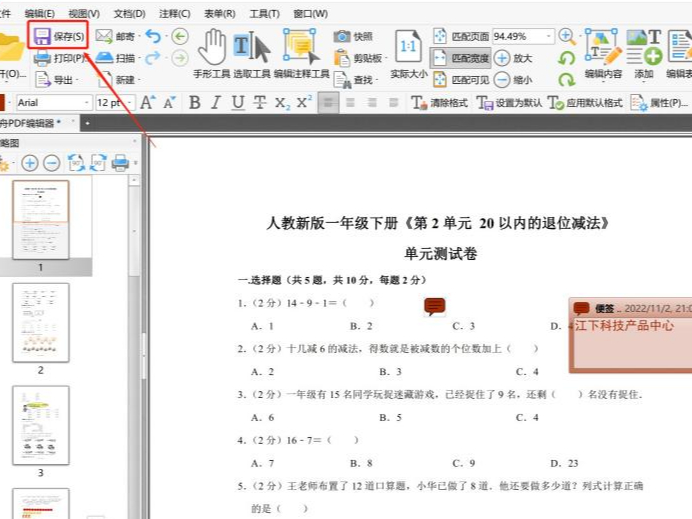Screen dimensions: 692x519
Task: Click the Print (打印) icon
Action: pyautogui.click(x=42, y=58)
